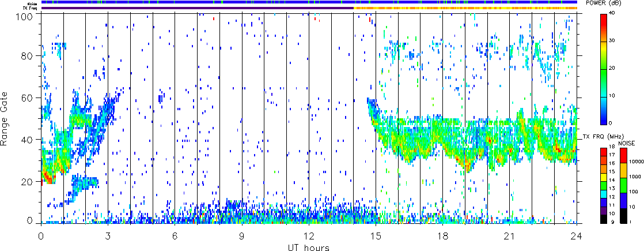Click the red swatch in the NOISE legend
Screen dimensions: 644x251
click(623, 156)
